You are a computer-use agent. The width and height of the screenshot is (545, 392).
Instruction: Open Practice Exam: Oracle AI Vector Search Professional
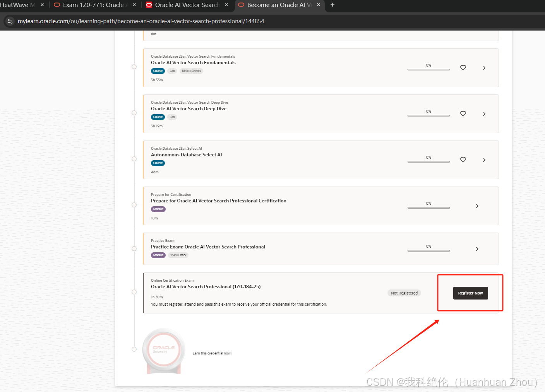pos(208,247)
